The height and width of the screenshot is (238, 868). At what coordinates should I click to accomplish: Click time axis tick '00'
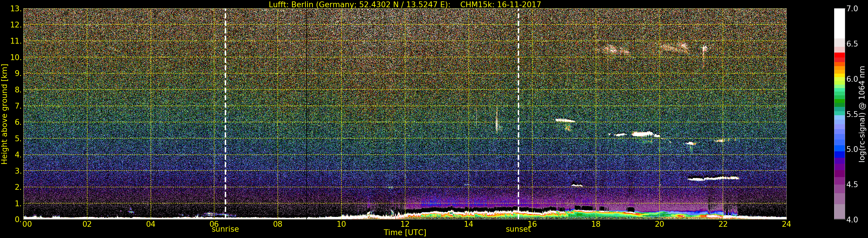(27, 224)
